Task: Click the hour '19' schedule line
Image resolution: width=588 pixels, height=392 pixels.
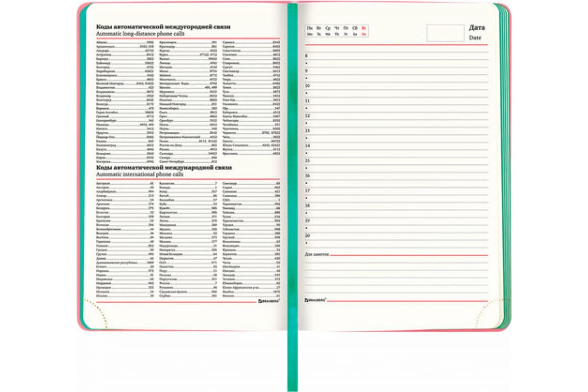Action: click(396, 221)
